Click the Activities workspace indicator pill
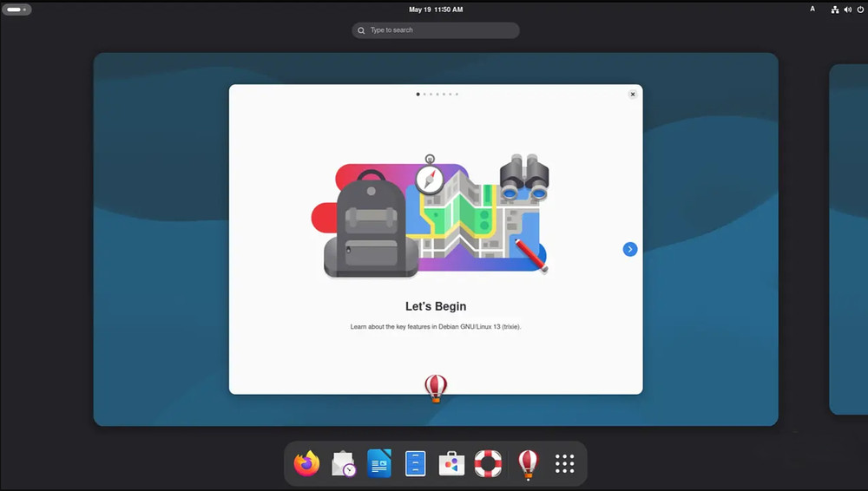 16,10
